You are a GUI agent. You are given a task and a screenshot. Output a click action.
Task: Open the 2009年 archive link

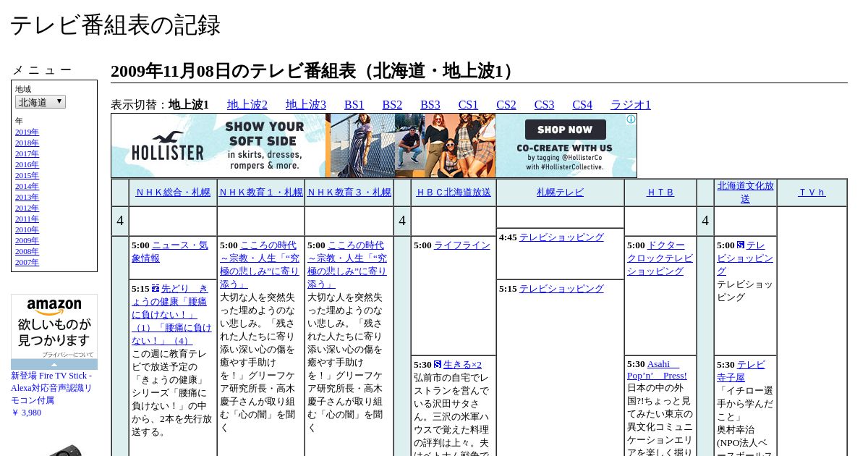27,240
